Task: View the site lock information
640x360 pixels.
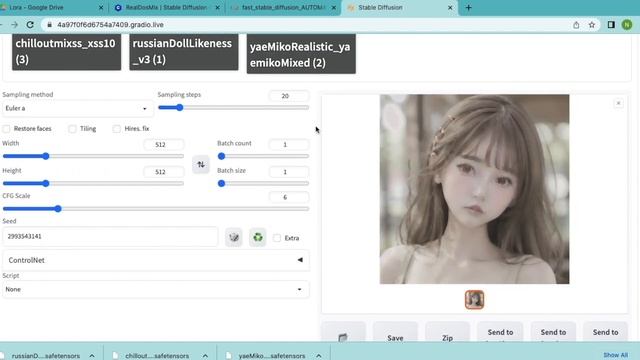Action: (49, 25)
